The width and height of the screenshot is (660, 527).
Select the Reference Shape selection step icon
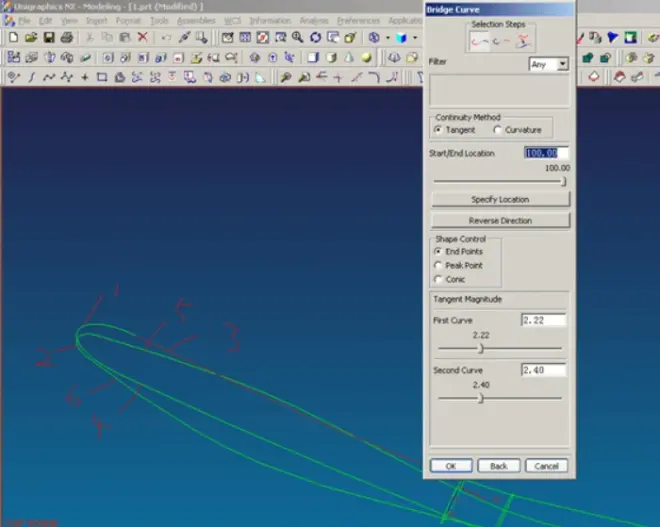point(522,41)
